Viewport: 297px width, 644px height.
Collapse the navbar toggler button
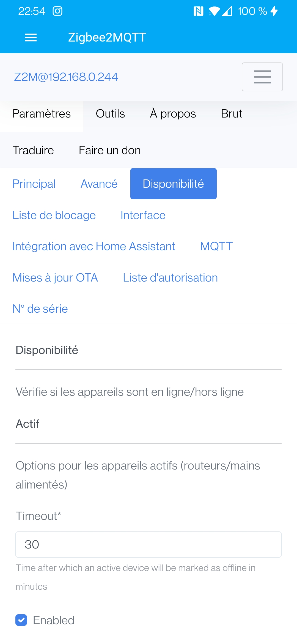[262, 77]
